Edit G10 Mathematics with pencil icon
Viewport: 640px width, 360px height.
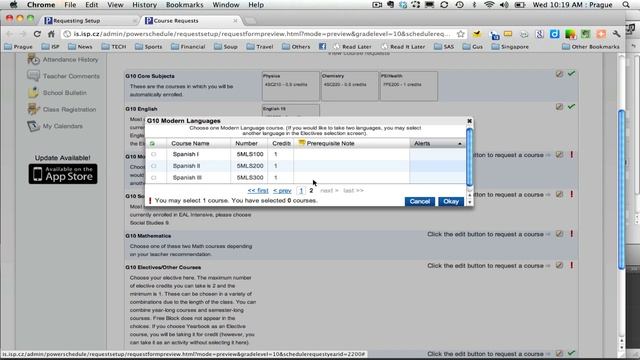(x=559, y=234)
